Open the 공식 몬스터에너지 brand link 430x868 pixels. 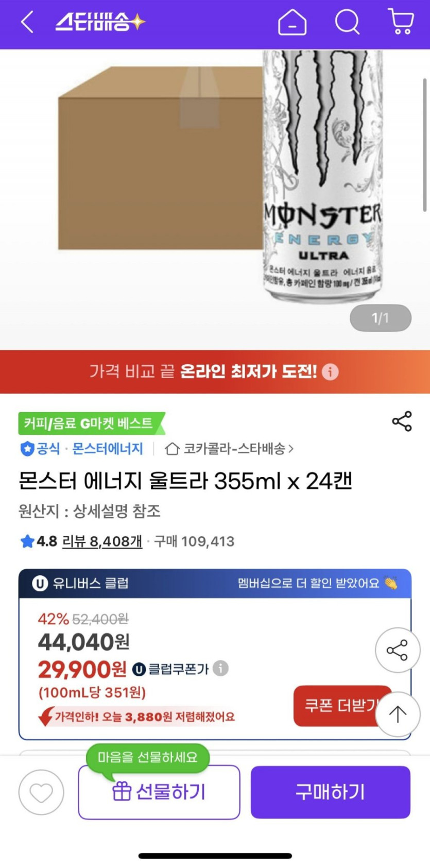81,449
